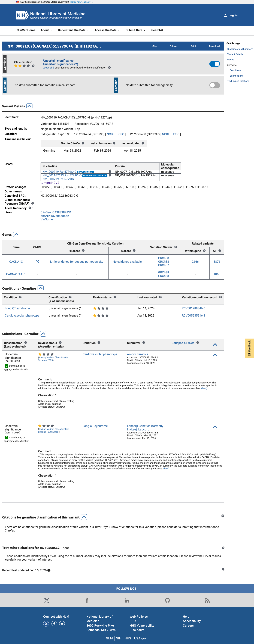The height and width of the screenshot is (644, 254).
Task: Open the 3876 related variants link
Action: [217, 261]
